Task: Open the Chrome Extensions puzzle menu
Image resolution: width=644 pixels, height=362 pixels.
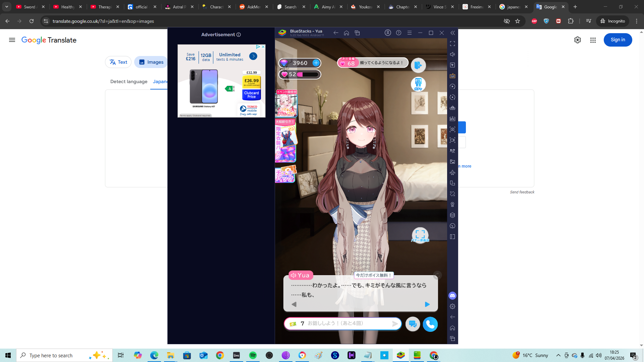Action: [x=571, y=21]
